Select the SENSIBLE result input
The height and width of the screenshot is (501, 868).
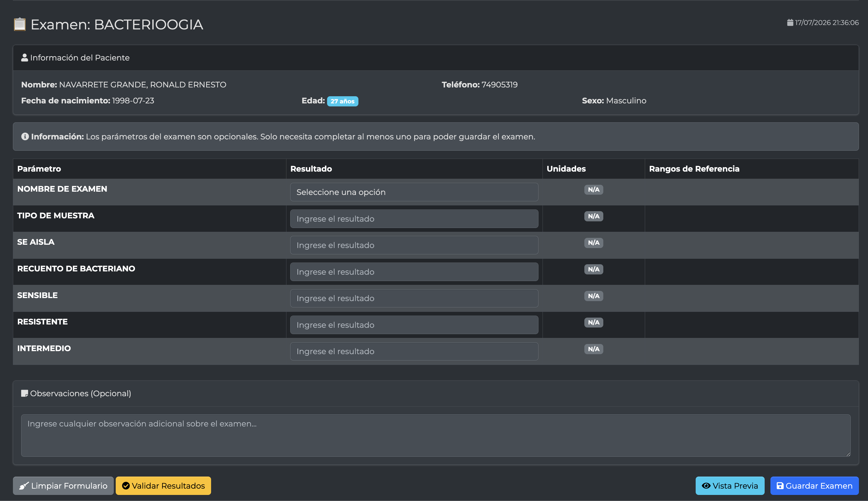point(414,298)
